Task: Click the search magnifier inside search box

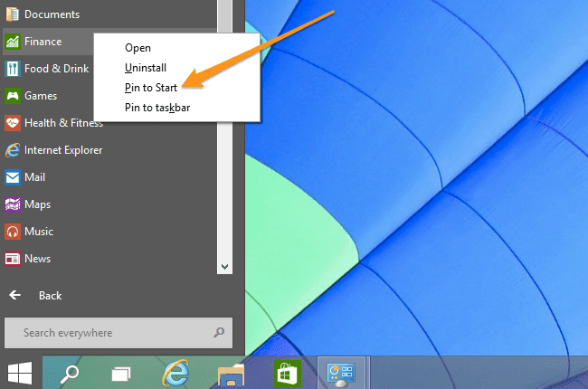Action: coord(219,332)
